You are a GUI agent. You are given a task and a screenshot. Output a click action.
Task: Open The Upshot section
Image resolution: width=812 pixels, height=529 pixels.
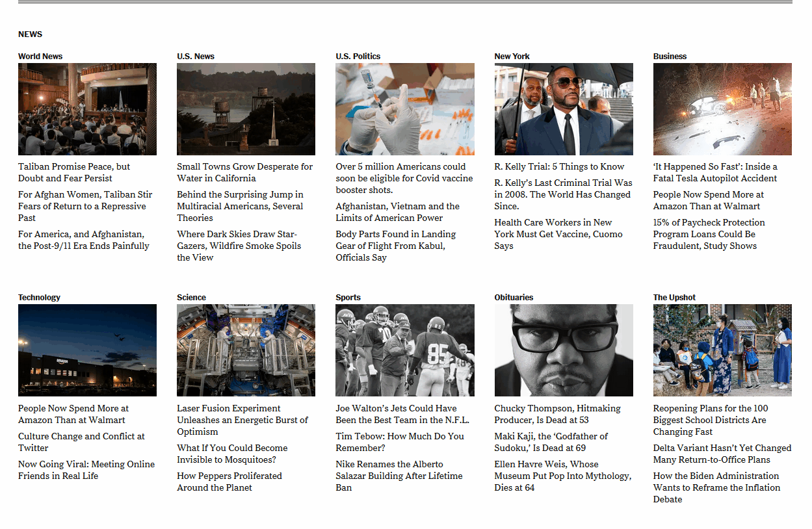(672, 297)
